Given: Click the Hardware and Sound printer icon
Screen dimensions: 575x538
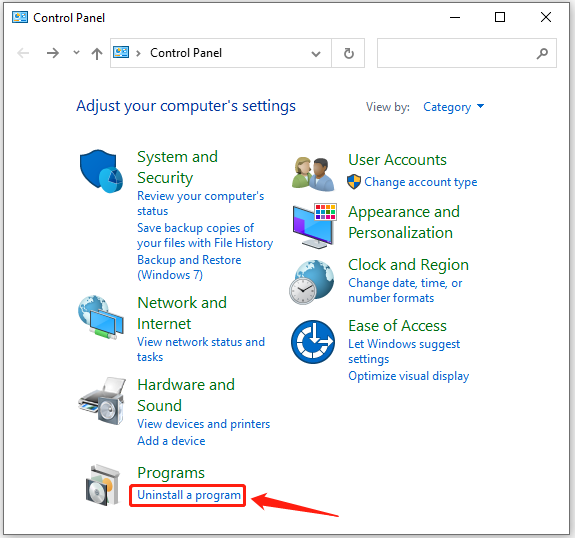Looking at the screenshot, I should [x=102, y=401].
